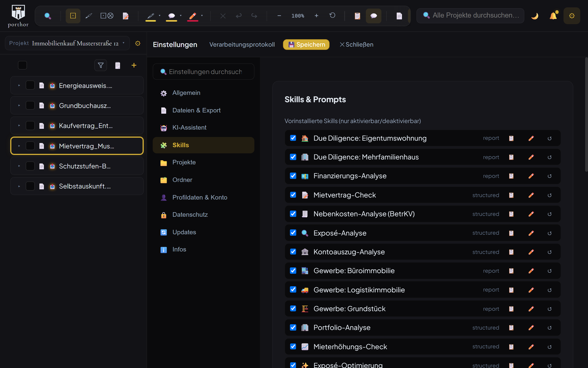Screen dimensions: 588x368
Task: Select the red pencil tool
Action: 193,16
